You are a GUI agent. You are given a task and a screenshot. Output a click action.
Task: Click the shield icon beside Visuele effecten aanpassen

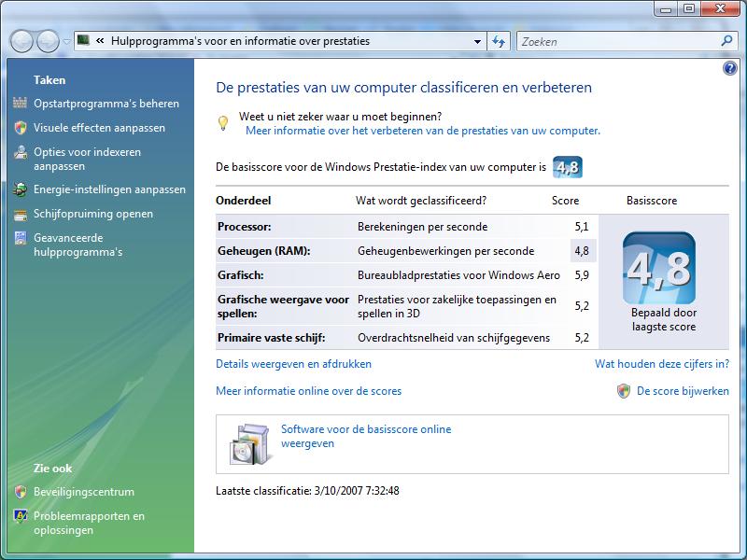point(20,128)
